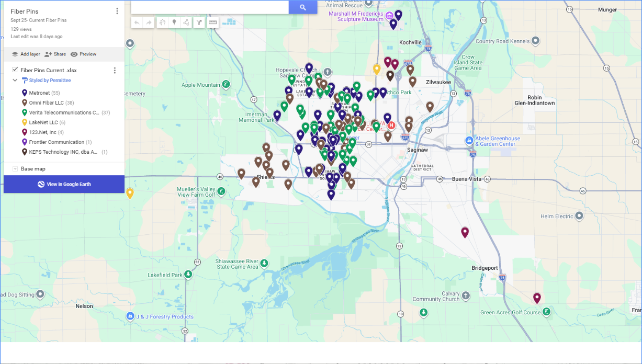The width and height of the screenshot is (642, 364).
Task: Select KEPS Technology INC legend entry
Action: [64, 152]
